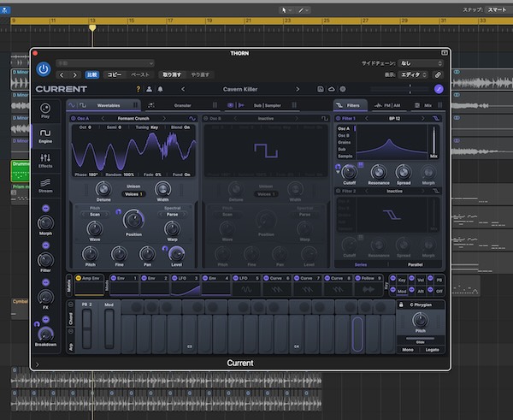Click the pointer tool in the DAW toolbar
This screenshot has width=513, height=420.
pyautogui.click(x=284, y=10)
